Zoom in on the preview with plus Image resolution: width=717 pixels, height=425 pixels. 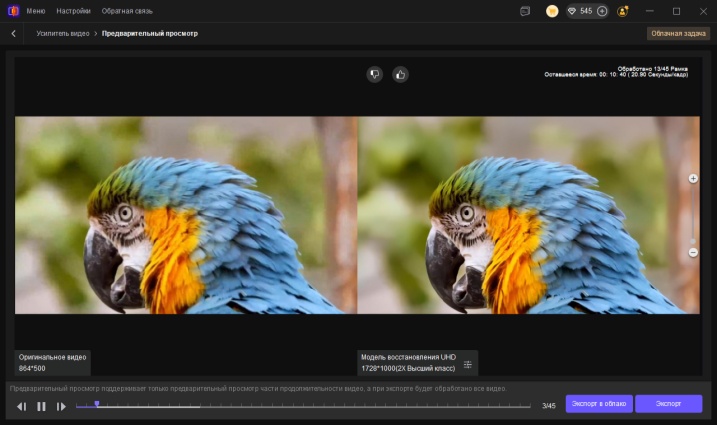coord(693,178)
